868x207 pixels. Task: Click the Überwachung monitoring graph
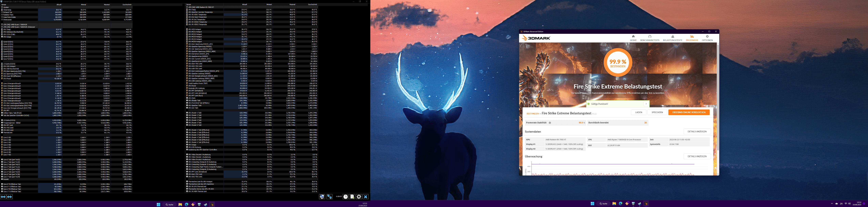pyautogui.click(x=617, y=168)
